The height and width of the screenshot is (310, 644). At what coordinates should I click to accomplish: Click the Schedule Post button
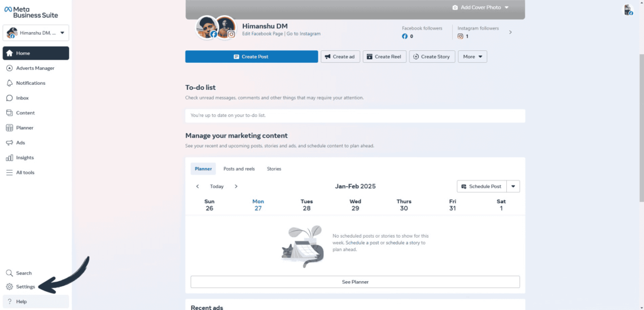482,186
